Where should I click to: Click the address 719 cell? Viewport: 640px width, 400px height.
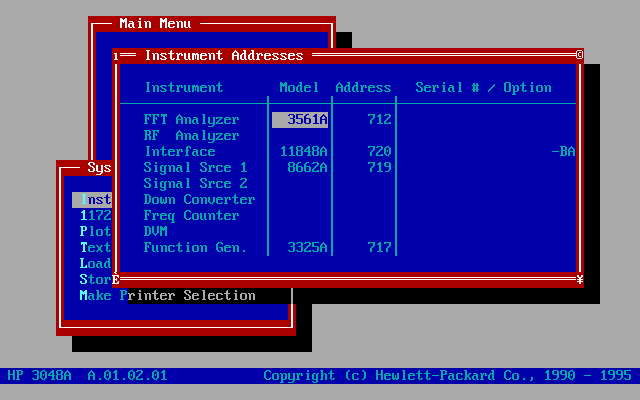pyautogui.click(x=380, y=167)
